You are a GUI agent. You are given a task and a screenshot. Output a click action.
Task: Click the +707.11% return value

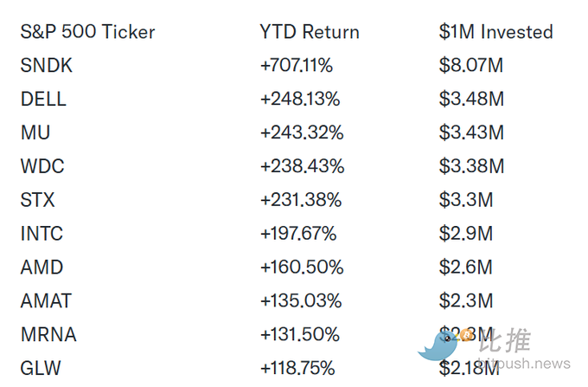pos(297,65)
